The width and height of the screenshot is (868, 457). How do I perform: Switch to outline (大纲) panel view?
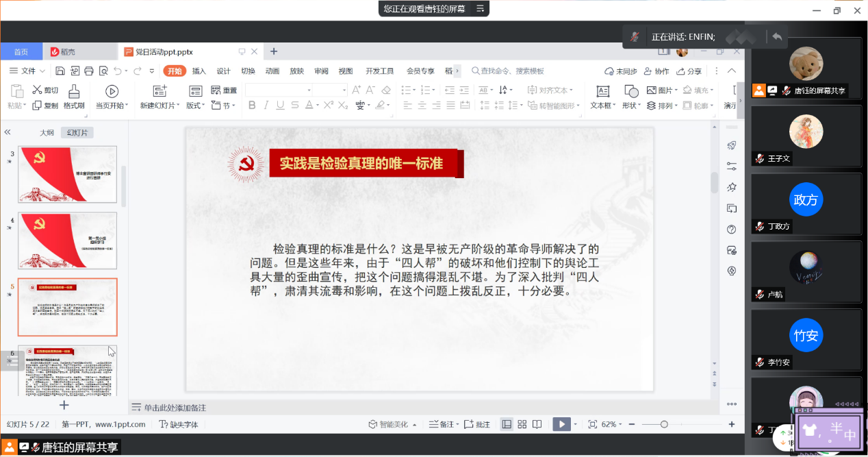coord(47,133)
